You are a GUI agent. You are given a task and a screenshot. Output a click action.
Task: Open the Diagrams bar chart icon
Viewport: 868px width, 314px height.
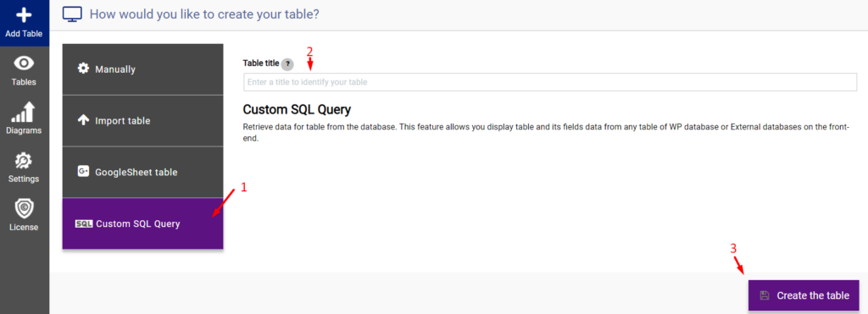(24, 113)
